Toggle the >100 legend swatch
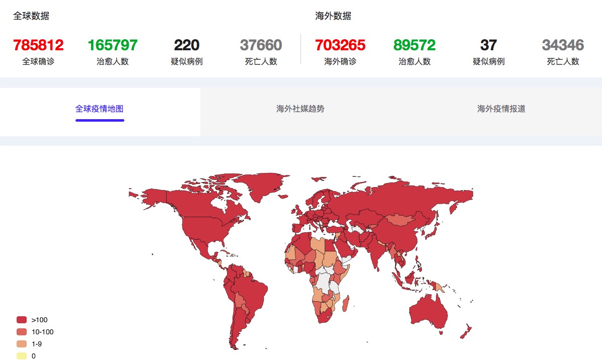 coord(22,320)
